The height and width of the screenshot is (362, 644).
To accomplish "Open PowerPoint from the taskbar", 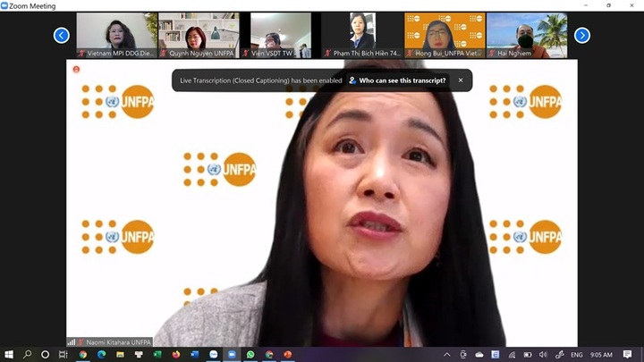I will coord(287,354).
